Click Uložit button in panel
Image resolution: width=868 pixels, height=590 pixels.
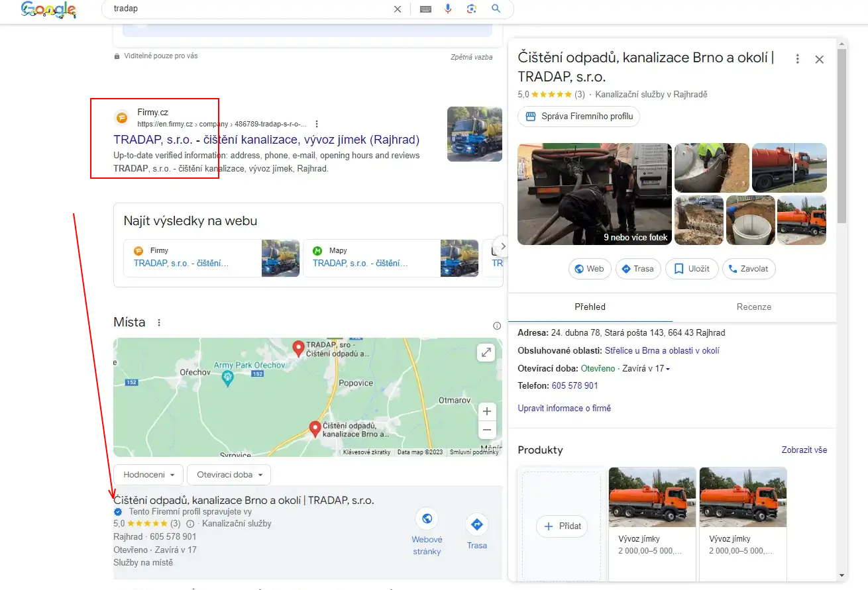point(692,269)
